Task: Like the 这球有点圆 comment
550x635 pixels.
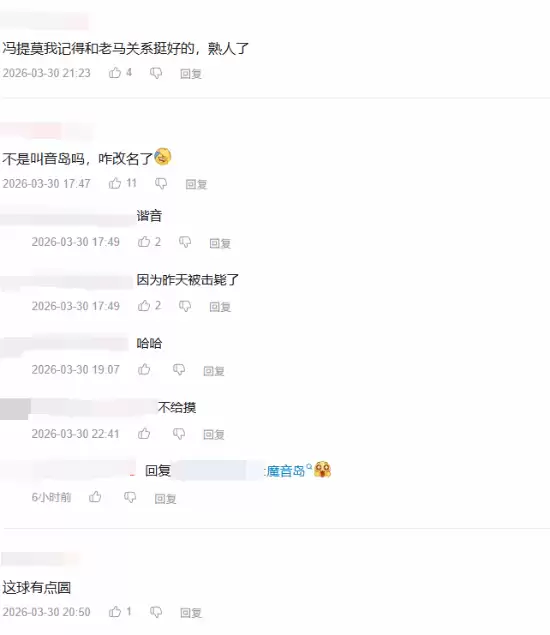Action: click(115, 612)
